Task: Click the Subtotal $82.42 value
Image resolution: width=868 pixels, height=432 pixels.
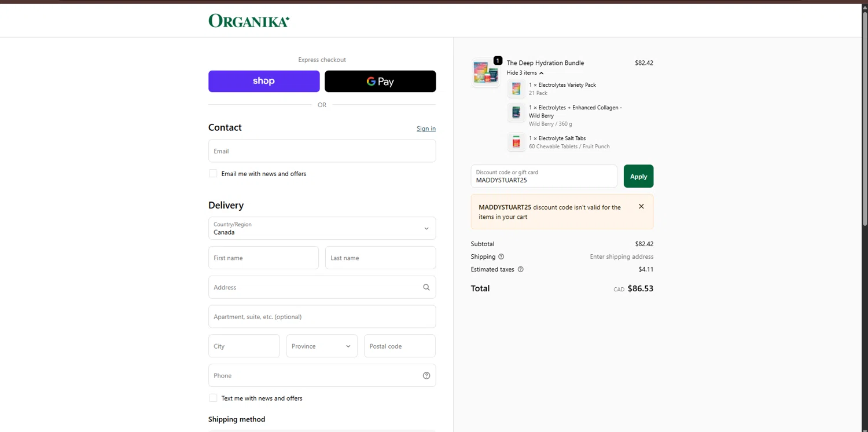Action: coord(644,244)
